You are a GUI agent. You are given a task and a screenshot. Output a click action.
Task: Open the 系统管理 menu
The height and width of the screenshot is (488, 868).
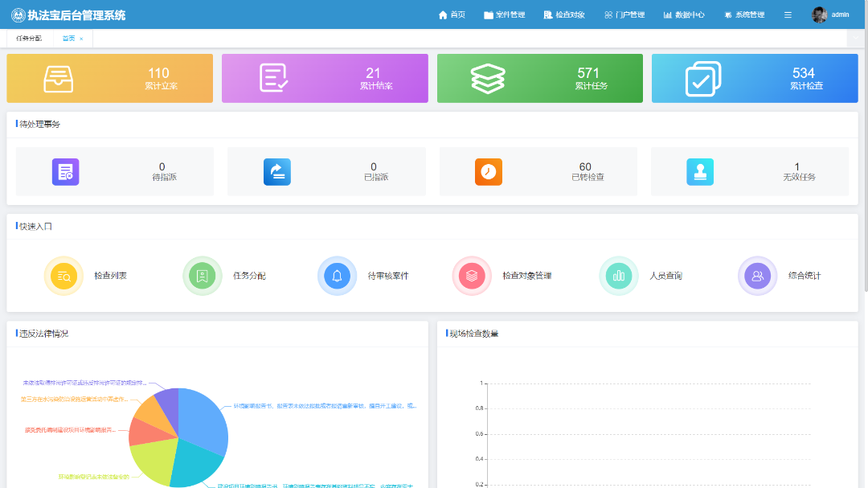pyautogui.click(x=744, y=15)
